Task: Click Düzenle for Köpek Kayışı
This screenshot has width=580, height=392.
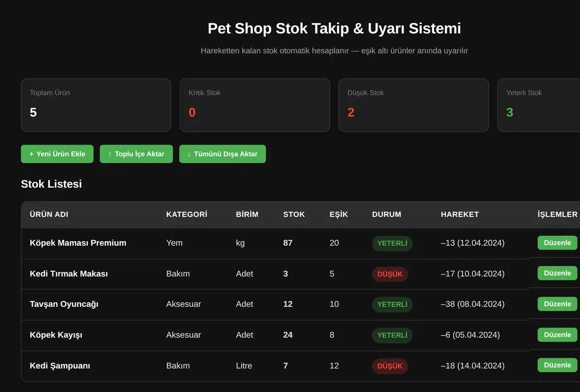Action: click(557, 334)
